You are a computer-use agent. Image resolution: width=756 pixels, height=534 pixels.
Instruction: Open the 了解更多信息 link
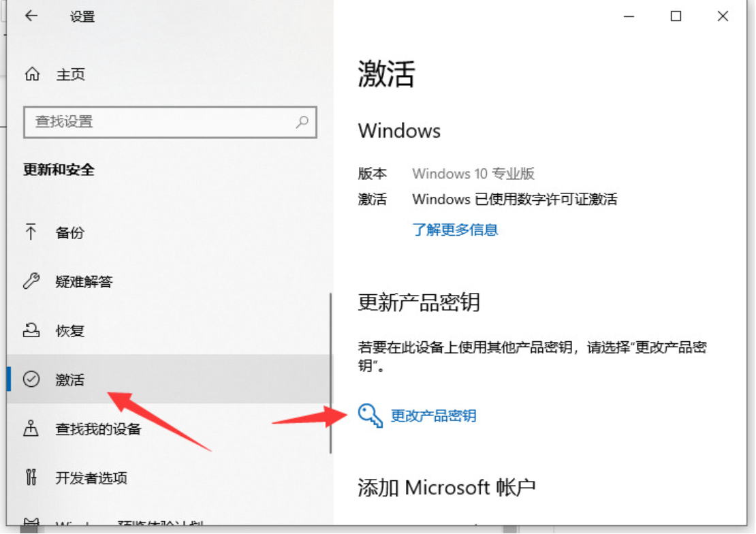pos(455,230)
